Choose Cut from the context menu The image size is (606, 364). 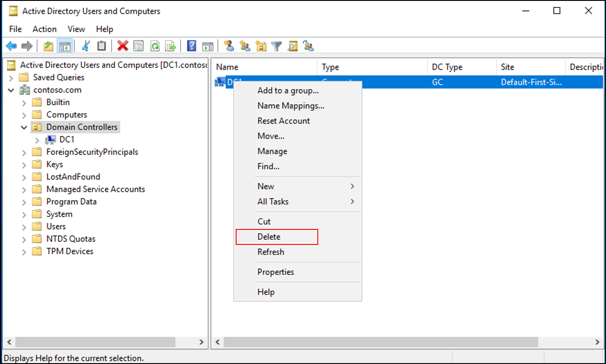297,221
